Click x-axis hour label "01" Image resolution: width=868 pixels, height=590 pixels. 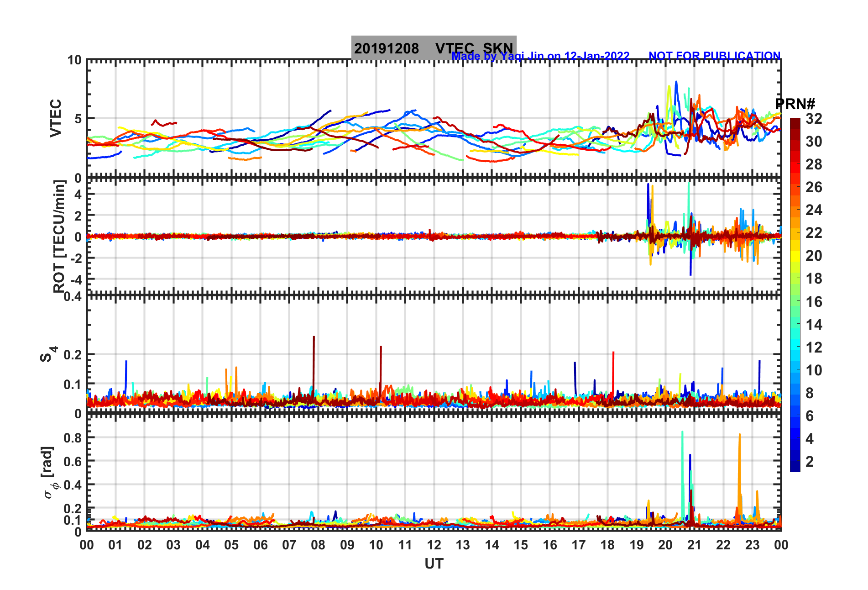click(x=115, y=545)
